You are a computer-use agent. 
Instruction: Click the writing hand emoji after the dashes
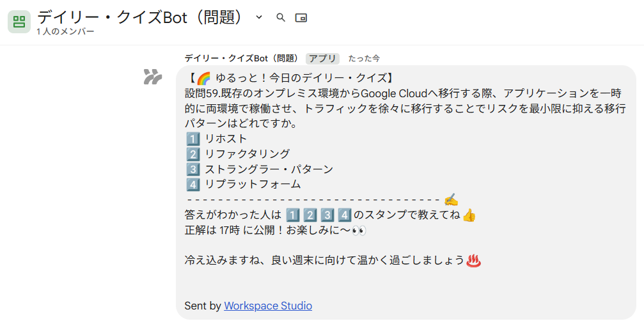451,199
